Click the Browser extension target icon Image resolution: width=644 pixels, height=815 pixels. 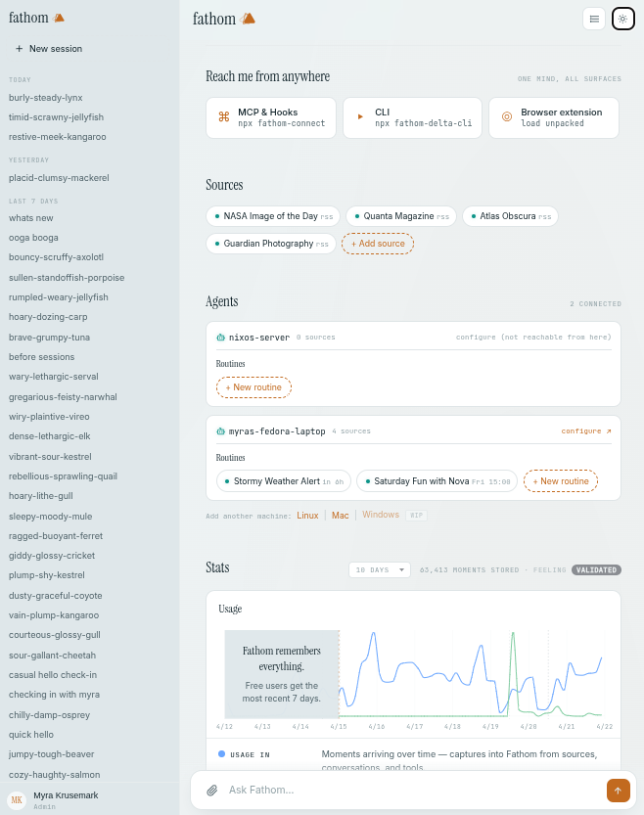(x=507, y=117)
